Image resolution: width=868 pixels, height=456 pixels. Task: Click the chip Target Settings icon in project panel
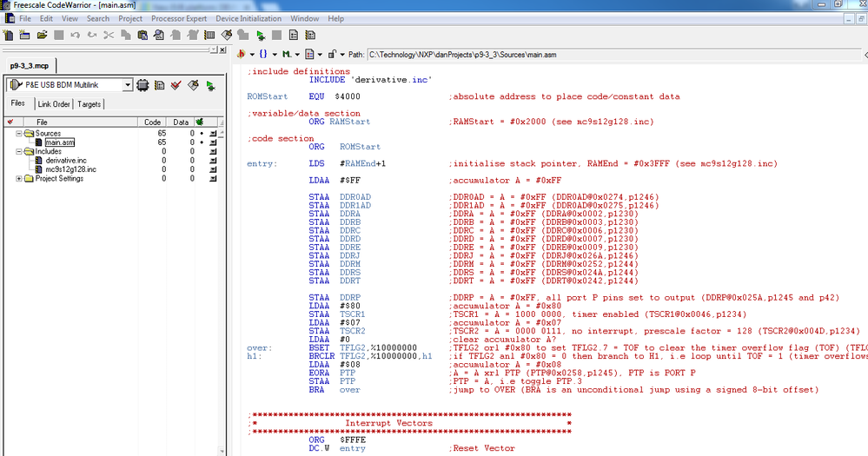[x=142, y=85]
